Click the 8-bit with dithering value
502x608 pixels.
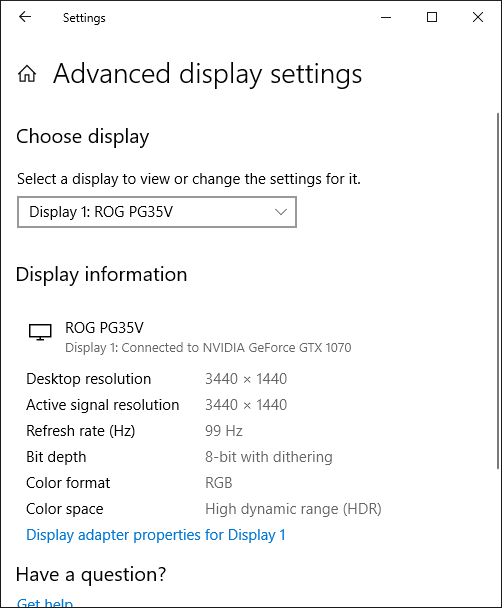pyautogui.click(x=269, y=456)
